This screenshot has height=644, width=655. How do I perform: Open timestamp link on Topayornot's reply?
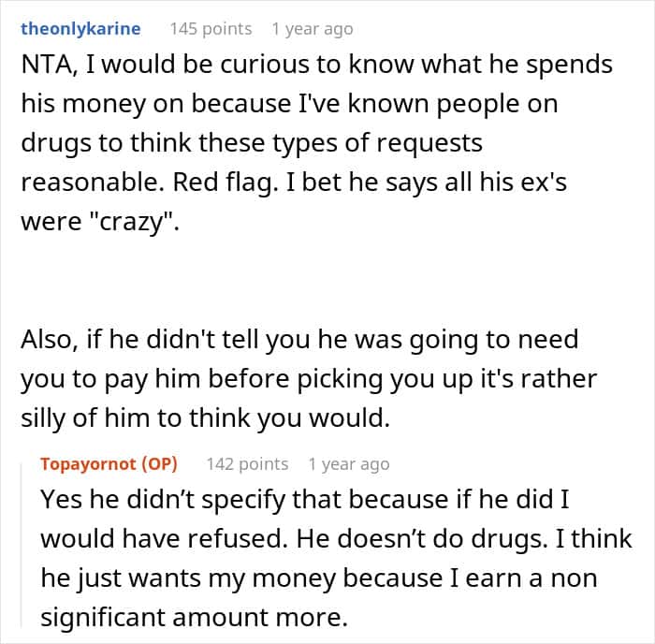(349, 464)
